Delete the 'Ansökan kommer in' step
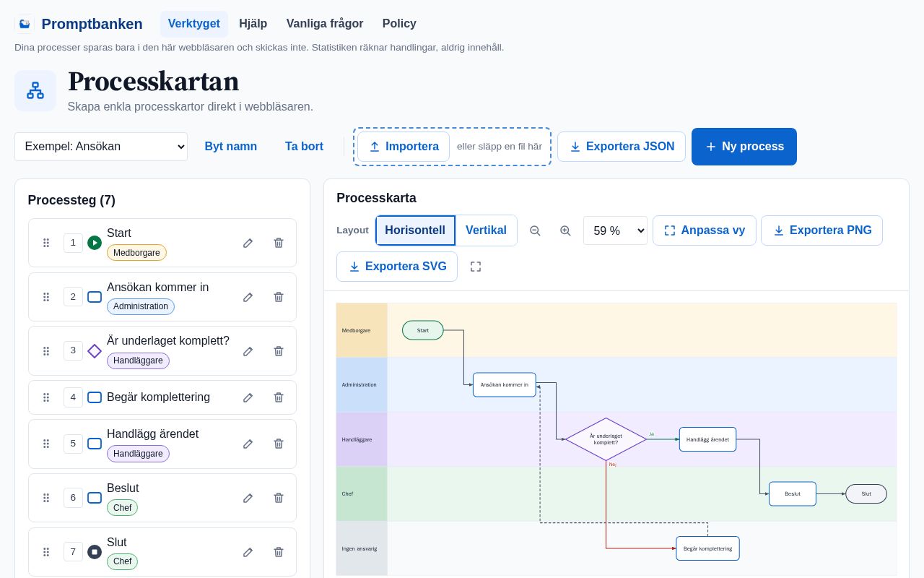Viewport: 924px width, 578px height. point(279,297)
